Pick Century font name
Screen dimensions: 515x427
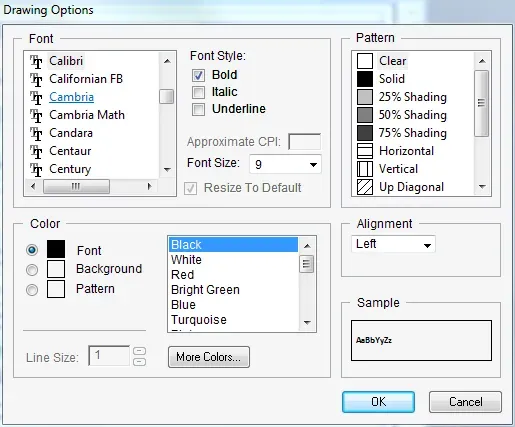(70, 169)
